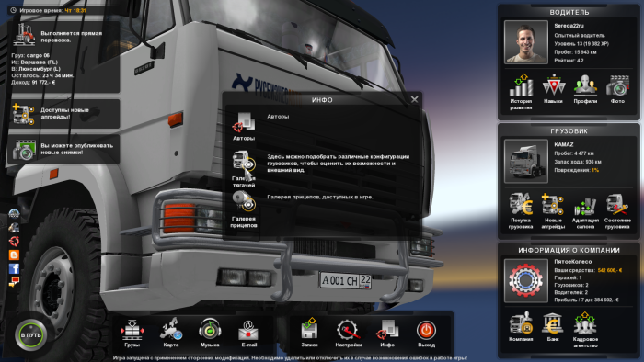Open Галерея прицепов trailer gallery
This screenshot has width=644, height=362.
coord(244,209)
